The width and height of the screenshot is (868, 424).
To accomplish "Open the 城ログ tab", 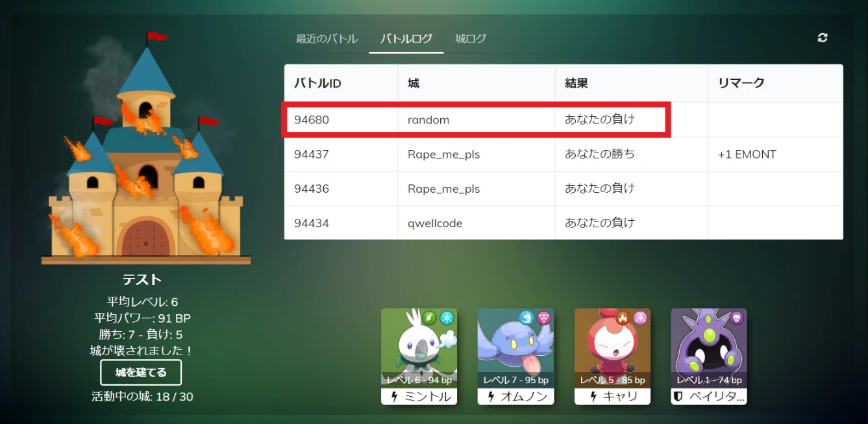I will pos(471,39).
